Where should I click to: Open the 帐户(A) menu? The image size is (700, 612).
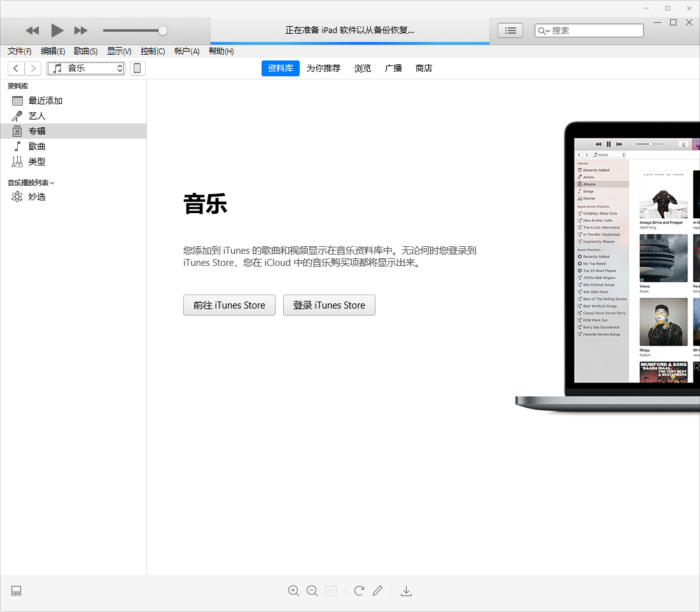(186, 52)
